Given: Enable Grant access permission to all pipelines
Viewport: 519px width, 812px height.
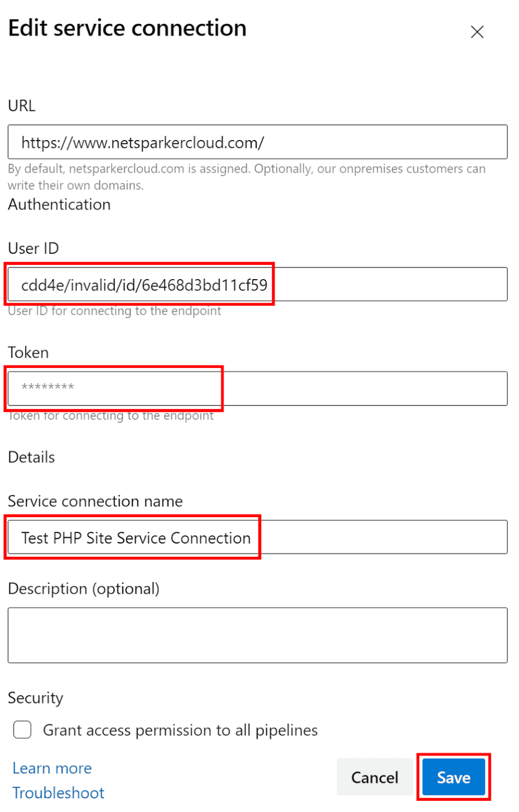Looking at the screenshot, I should [x=22, y=730].
